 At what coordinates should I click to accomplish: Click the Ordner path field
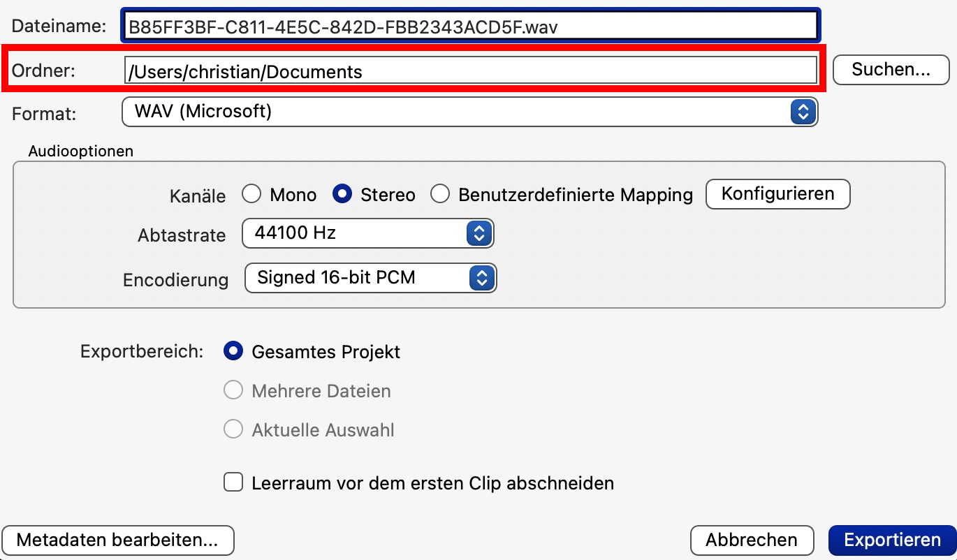pos(469,71)
